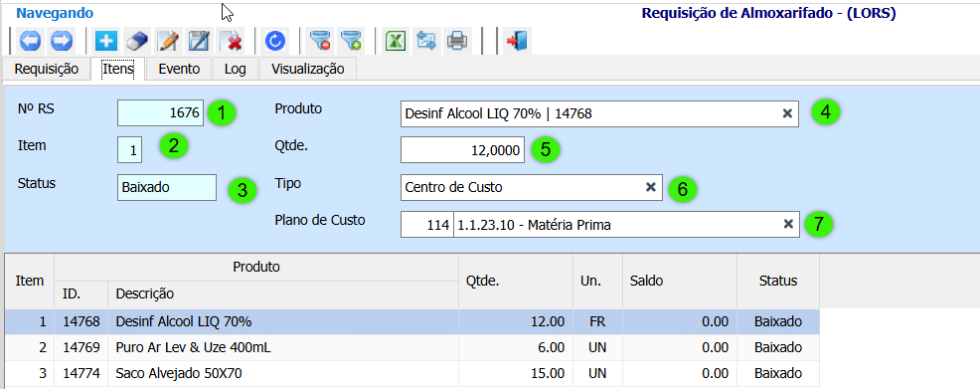Viewport: 980px width, 389px height.
Task: Click the Qtde. column header in grid
Action: coord(516,281)
